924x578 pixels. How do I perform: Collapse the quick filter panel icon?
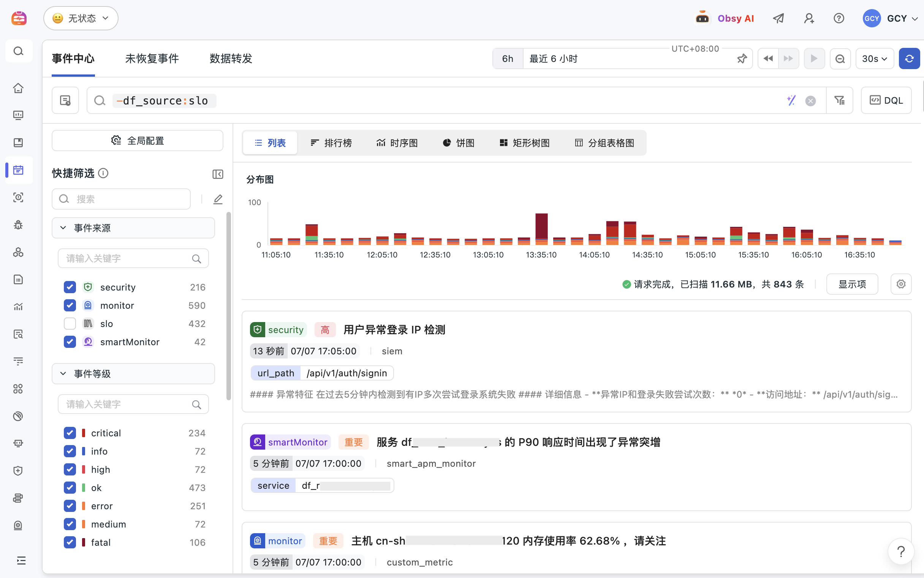218,174
